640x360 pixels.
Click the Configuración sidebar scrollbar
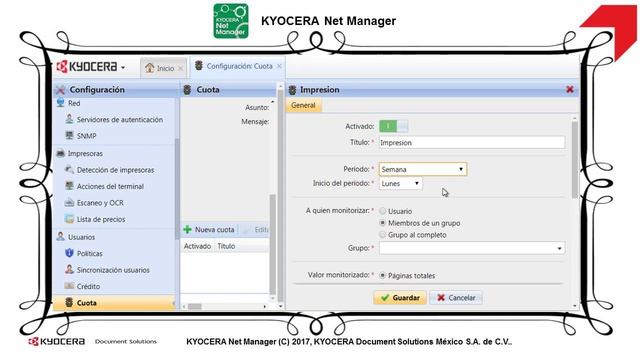(x=177, y=188)
